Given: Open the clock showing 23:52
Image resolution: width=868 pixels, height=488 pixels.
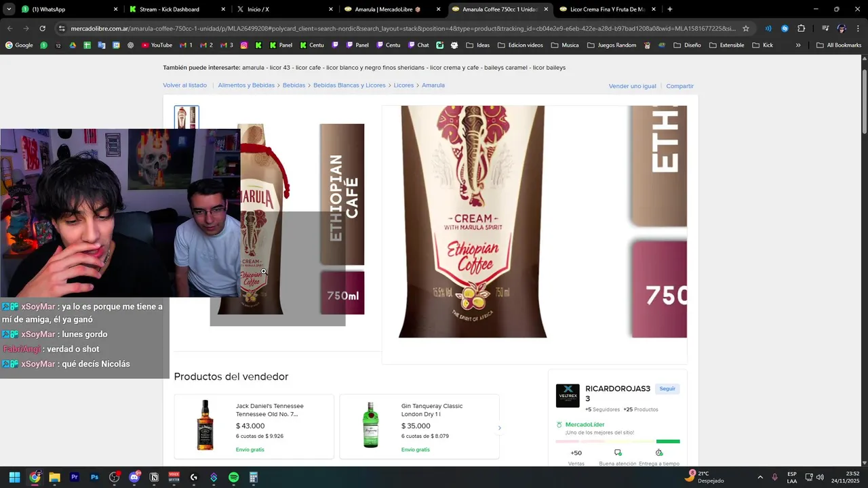Looking at the screenshot, I should 846,477.
